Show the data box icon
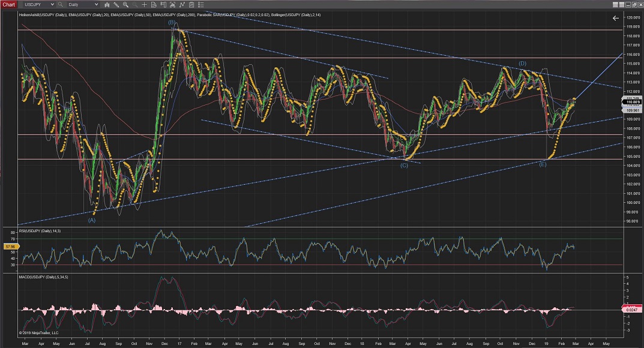Screen dimensions: 644x348 [154, 5]
